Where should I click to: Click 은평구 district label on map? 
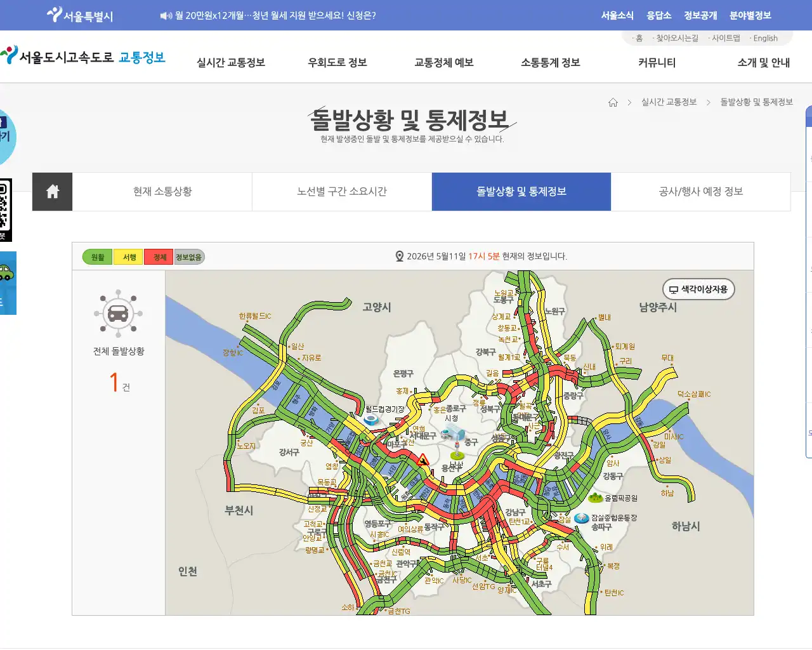(x=403, y=374)
